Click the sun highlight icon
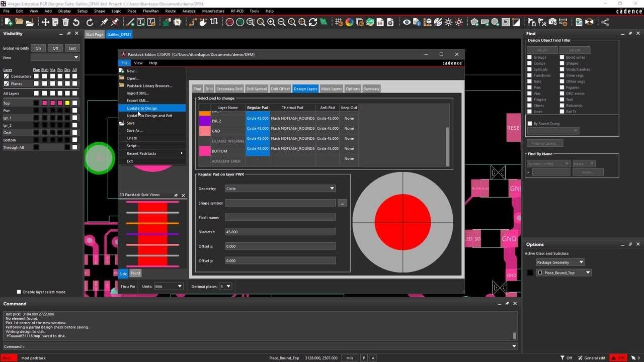 447,22
